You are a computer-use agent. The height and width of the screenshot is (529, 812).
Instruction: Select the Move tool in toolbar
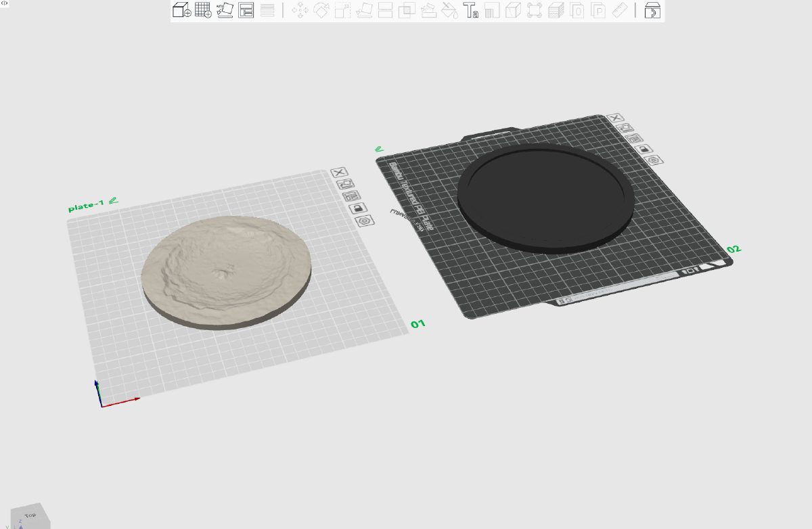point(300,10)
